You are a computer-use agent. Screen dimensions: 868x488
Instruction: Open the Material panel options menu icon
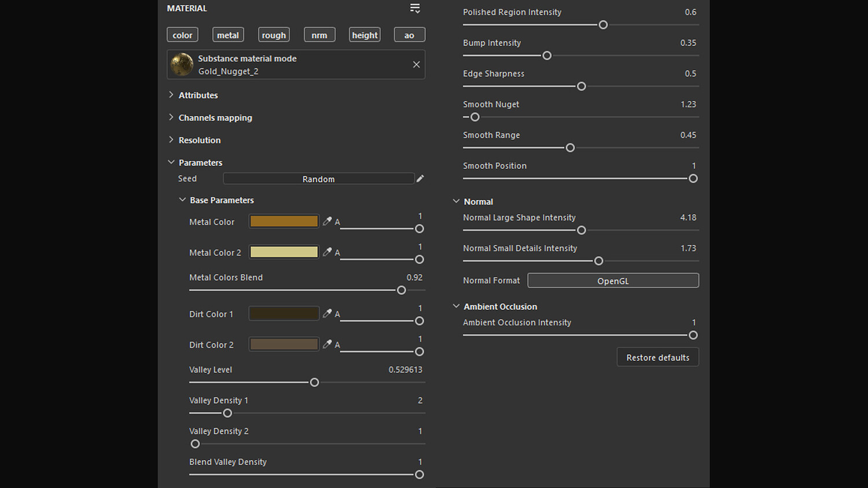coord(415,8)
